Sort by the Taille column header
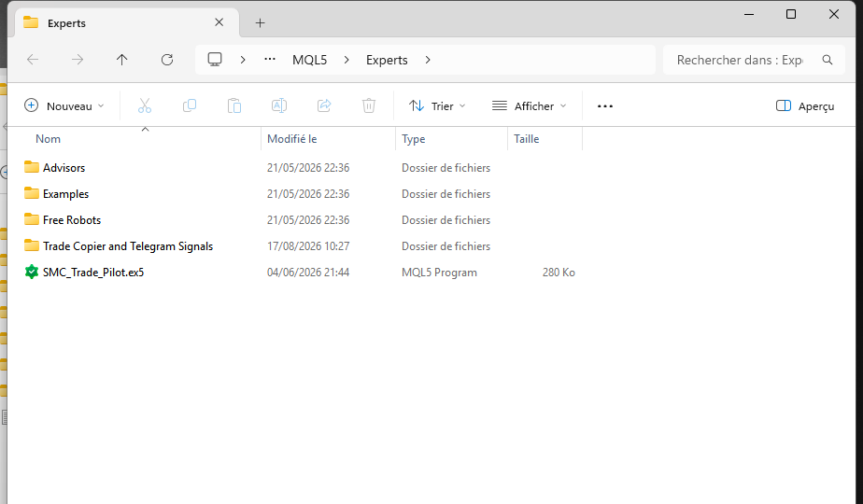This screenshot has height=504, width=863. (x=526, y=139)
